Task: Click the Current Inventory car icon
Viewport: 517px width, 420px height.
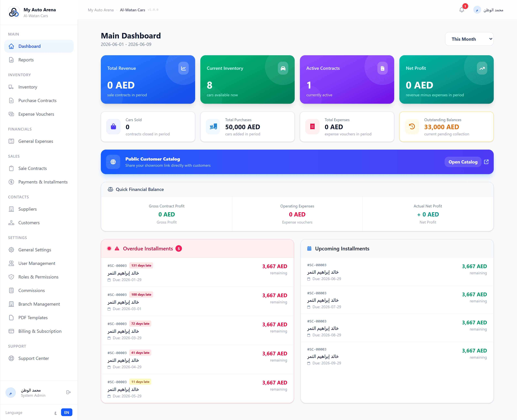Action: pyautogui.click(x=283, y=68)
